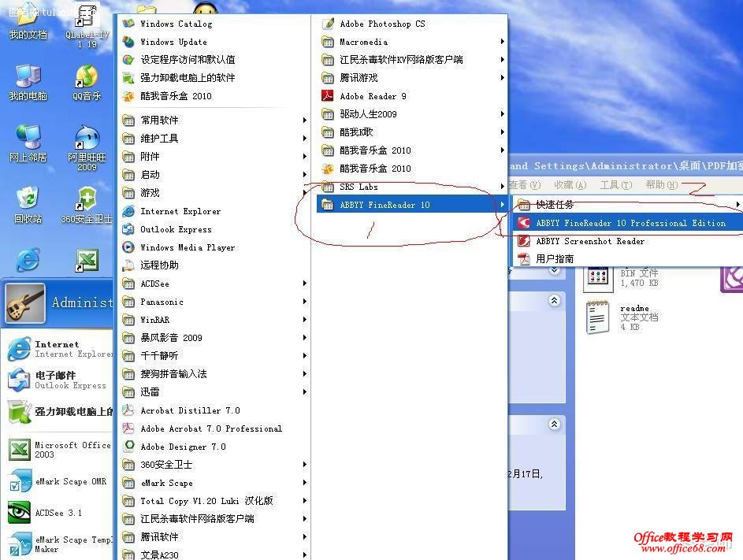Expand the WinRAR folder submenu
Image resolution: width=743 pixels, height=560 pixels.
click(214, 320)
